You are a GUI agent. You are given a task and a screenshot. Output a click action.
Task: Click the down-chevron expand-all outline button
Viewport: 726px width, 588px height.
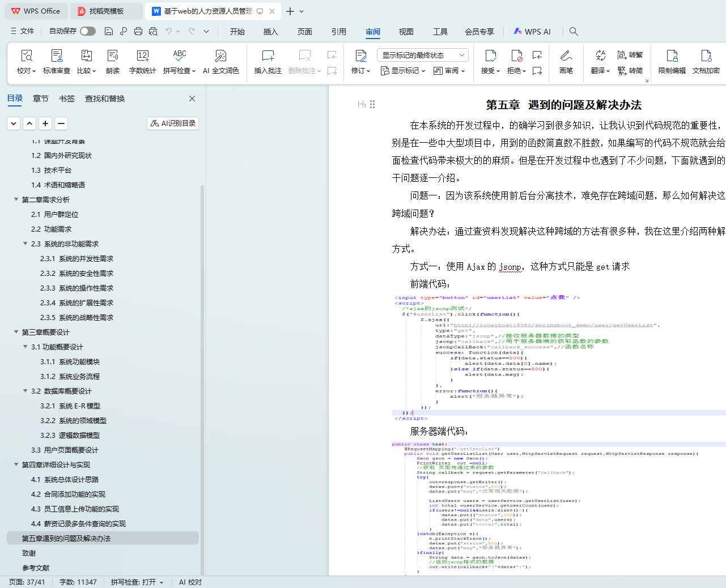(14, 123)
